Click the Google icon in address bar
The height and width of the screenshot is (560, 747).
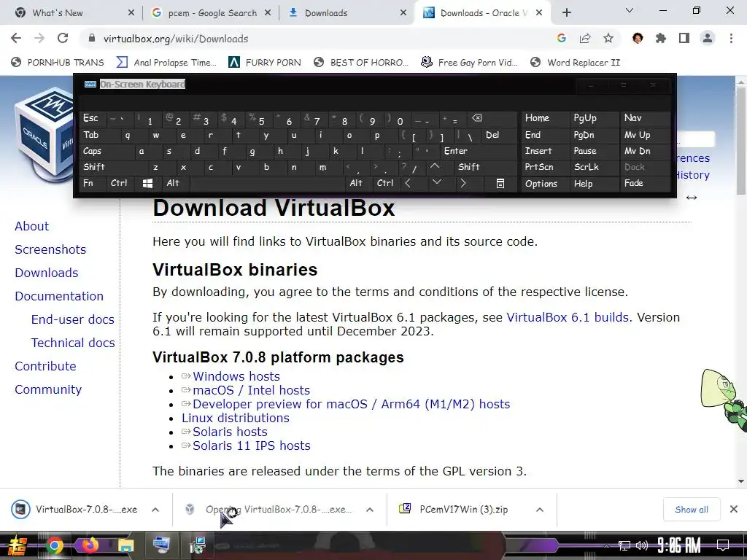pyautogui.click(x=561, y=38)
